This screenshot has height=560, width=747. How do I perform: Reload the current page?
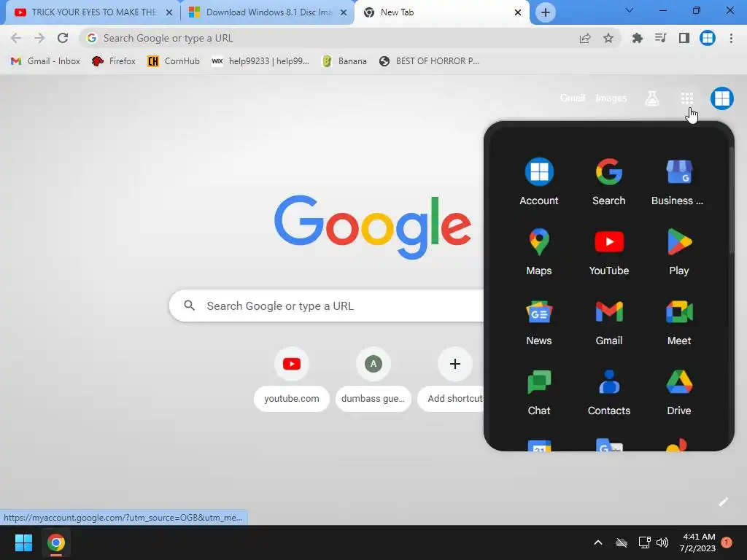[63, 38]
